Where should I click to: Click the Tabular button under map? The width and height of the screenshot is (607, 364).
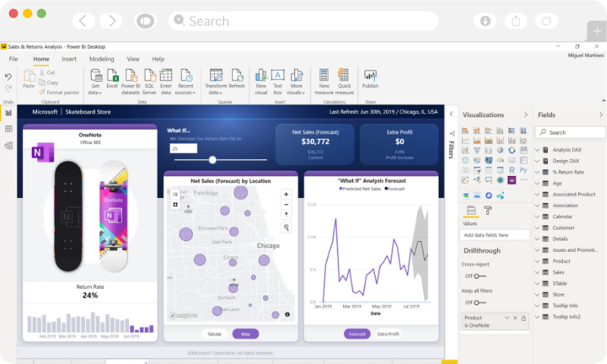[x=215, y=334]
